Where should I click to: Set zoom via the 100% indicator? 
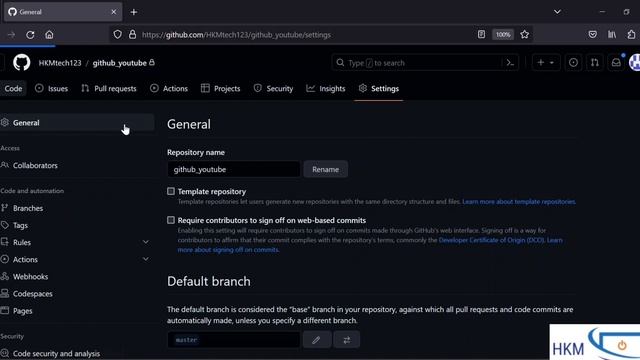click(x=503, y=35)
